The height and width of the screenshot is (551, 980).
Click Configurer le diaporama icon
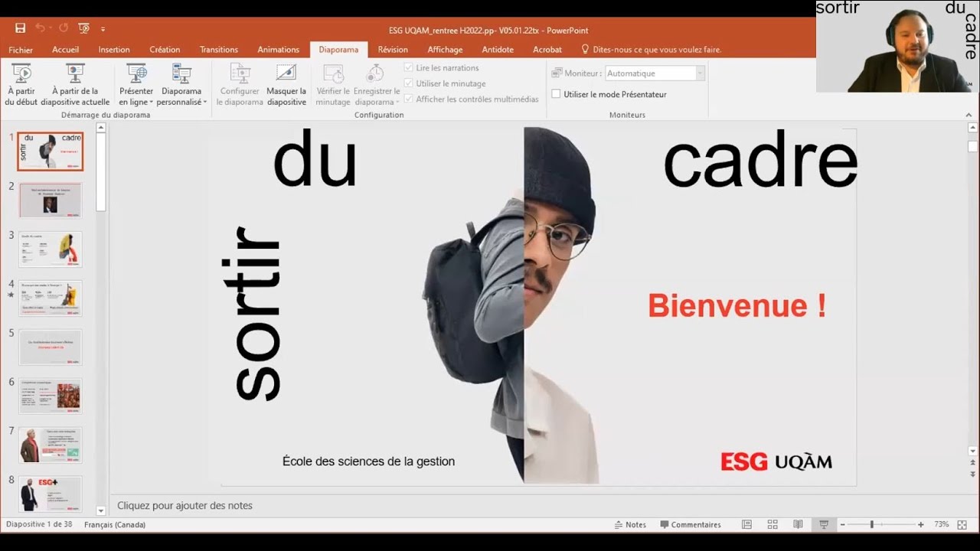pyautogui.click(x=240, y=74)
